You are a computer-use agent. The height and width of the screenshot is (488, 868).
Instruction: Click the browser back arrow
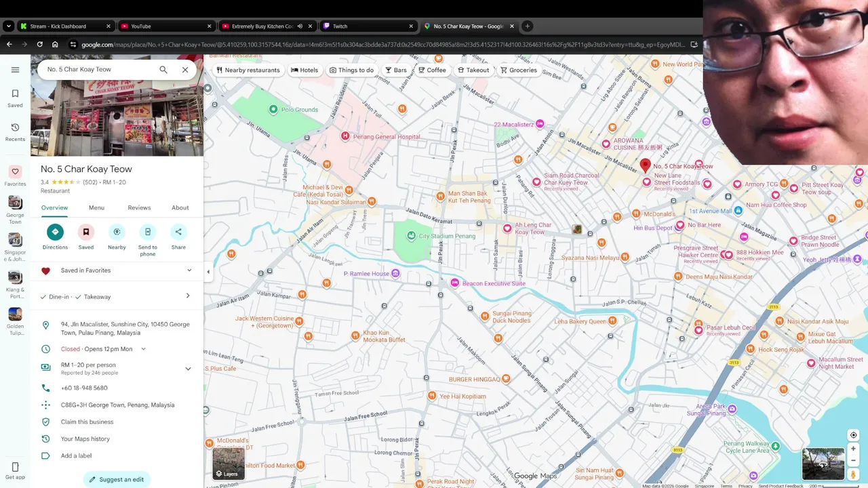(9, 45)
